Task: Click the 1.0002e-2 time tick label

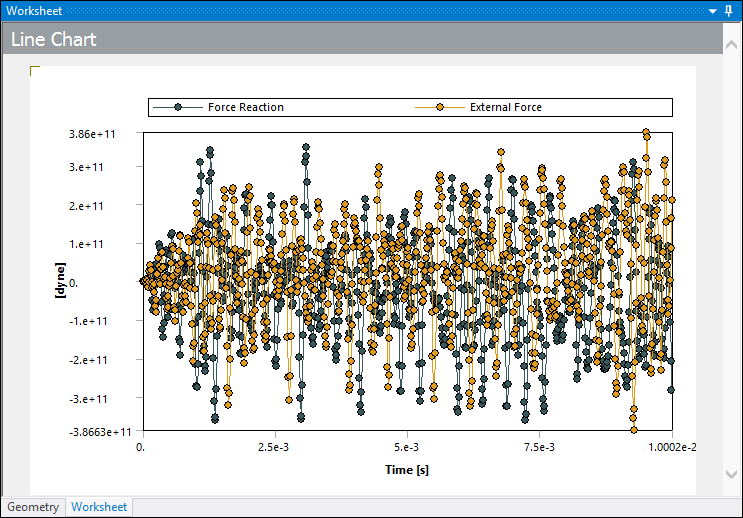Action: (x=672, y=447)
